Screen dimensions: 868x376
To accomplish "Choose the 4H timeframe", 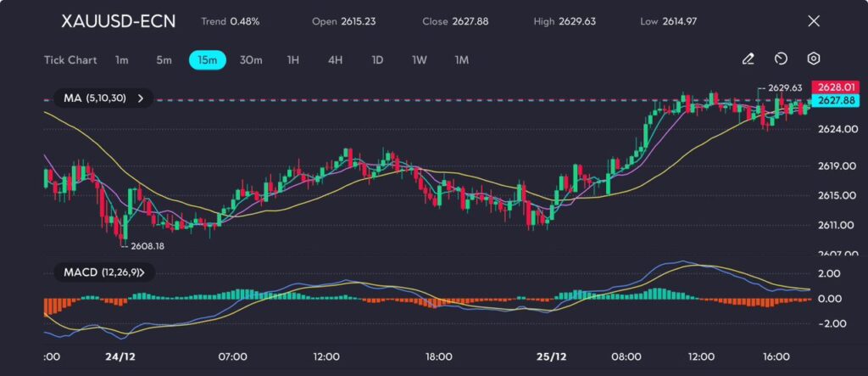I will coord(335,60).
